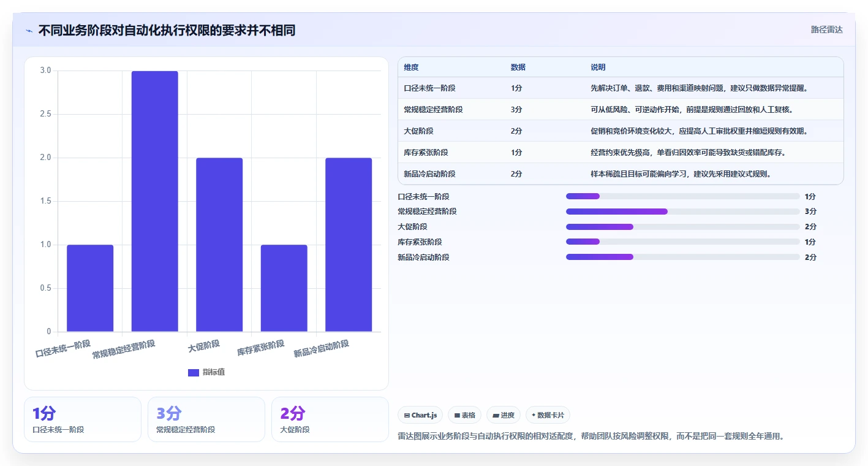The width and height of the screenshot is (868, 466).
Task: Click description starting 促销和竞价环境变化较大
Action: pos(700,131)
